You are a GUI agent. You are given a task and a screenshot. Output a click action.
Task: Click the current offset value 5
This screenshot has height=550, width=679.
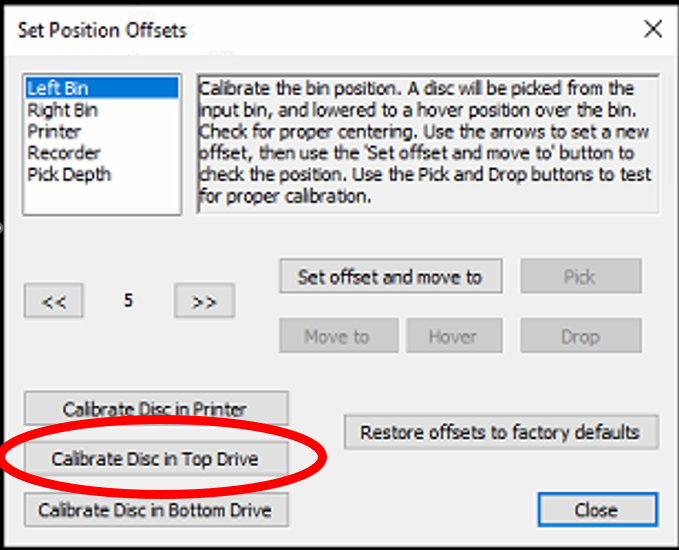coord(128,301)
